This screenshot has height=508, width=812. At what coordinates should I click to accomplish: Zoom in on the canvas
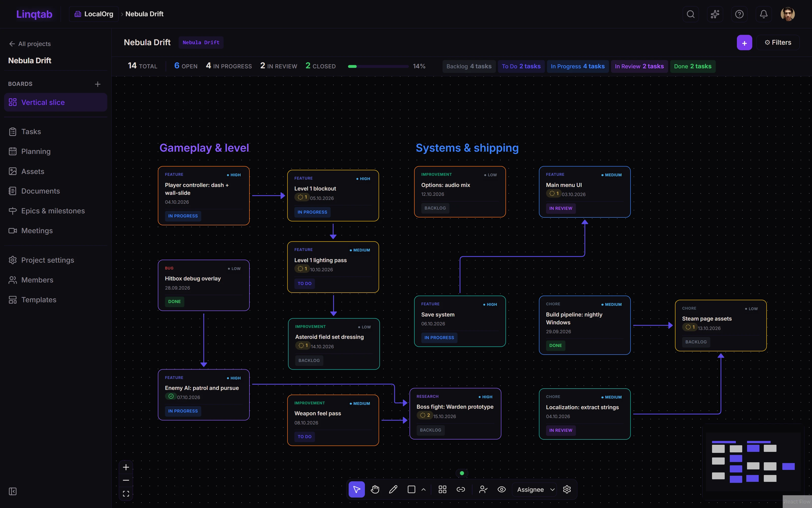coord(126,467)
